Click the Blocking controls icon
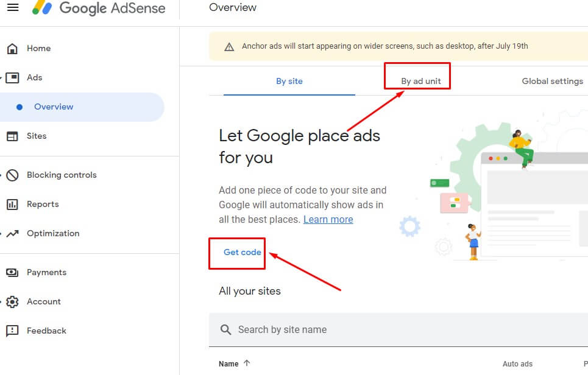The width and height of the screenshot is (588, 375). click(x=12, y=175)
